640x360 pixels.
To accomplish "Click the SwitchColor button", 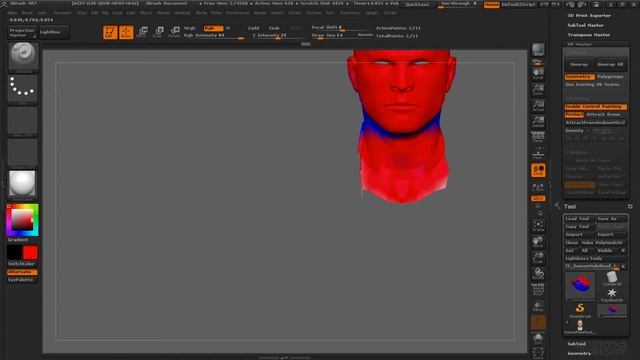I will 21,264.
